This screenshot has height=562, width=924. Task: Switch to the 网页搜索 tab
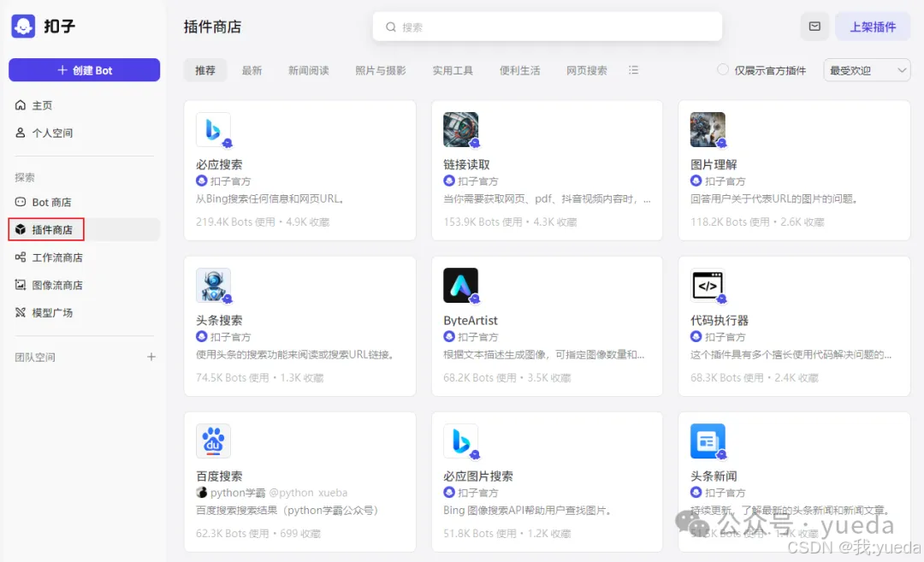point(586,70)
